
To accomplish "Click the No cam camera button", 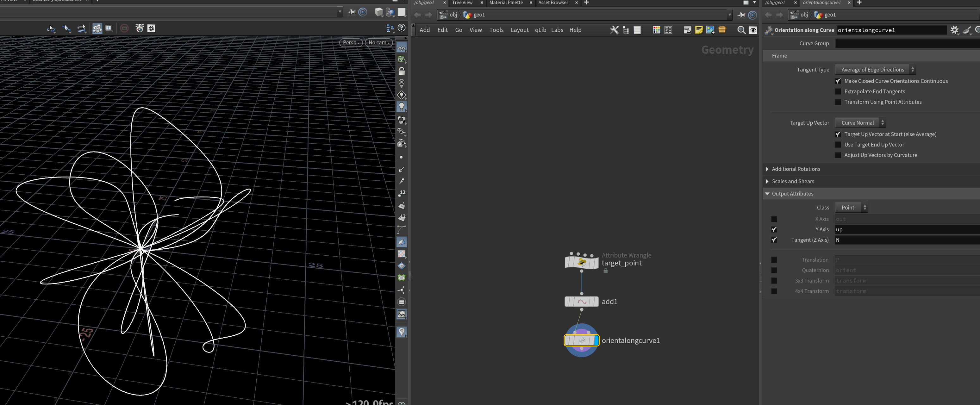I will (x=378, y=43).
